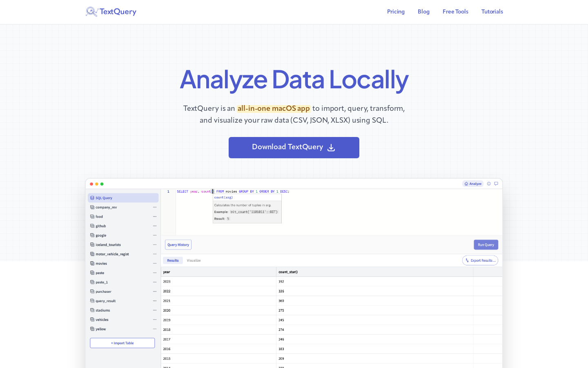Image resolution: width=588 pixels, height=368 pixels.
Task: Open the options menu for movies
Action: coord(155,263)
